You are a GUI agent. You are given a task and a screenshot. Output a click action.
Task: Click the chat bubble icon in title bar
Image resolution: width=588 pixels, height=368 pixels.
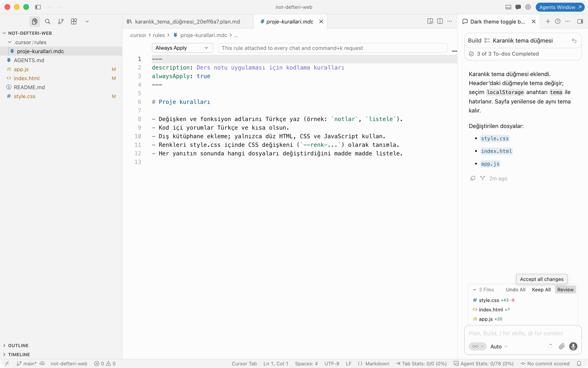[x=518, y=7]
